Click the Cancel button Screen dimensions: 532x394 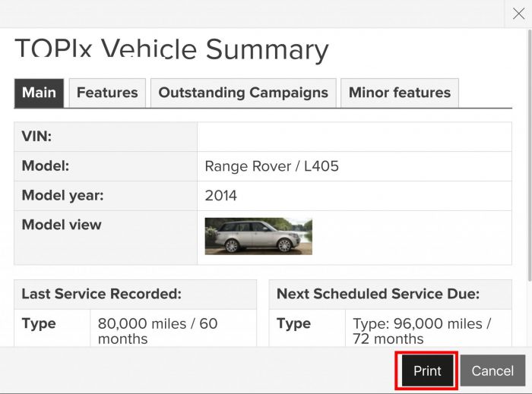tap(492, 370)
